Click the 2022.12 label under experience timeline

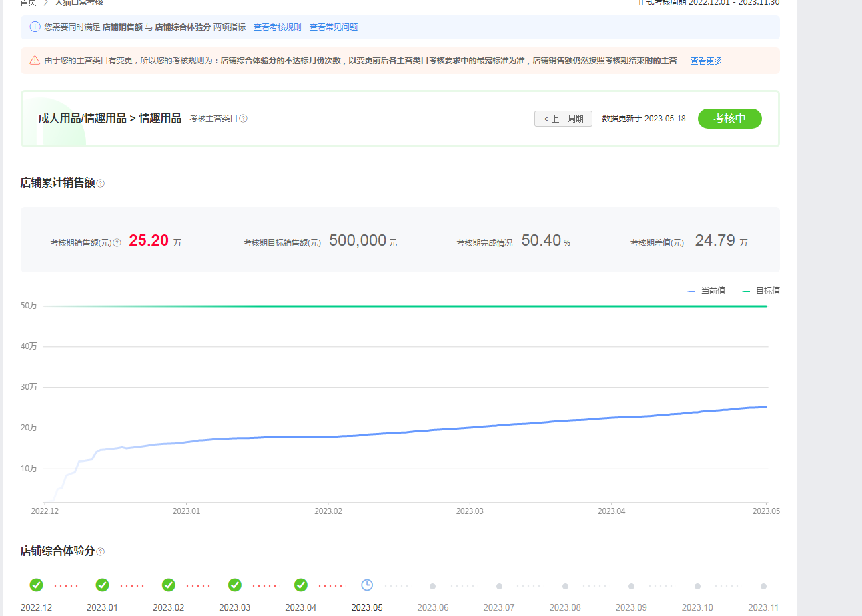pos(36,607)
